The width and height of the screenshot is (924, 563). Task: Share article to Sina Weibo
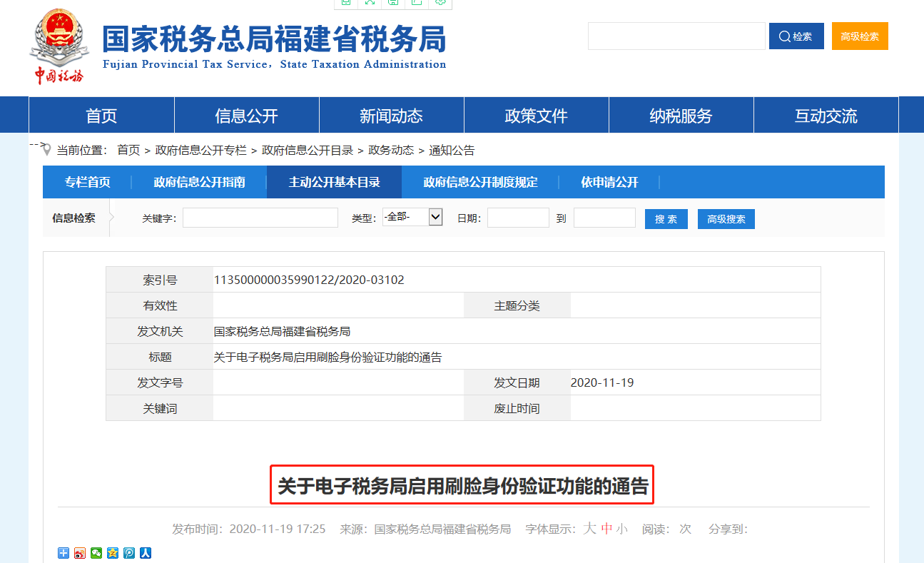tap(80, 553)
